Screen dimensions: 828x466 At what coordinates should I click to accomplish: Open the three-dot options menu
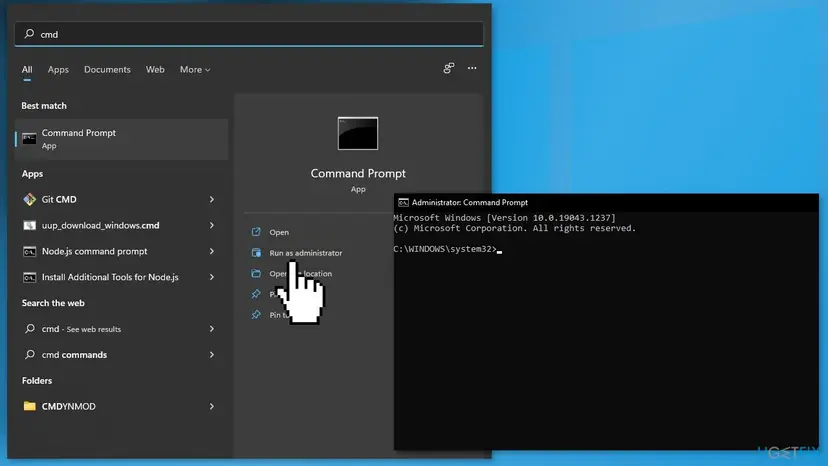472,68
